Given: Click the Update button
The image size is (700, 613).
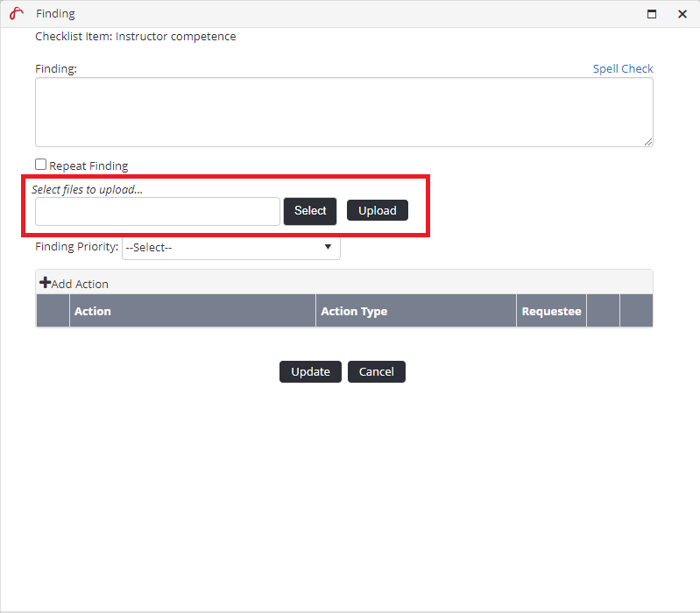Looking at the screenshot, I should [310, 371].
